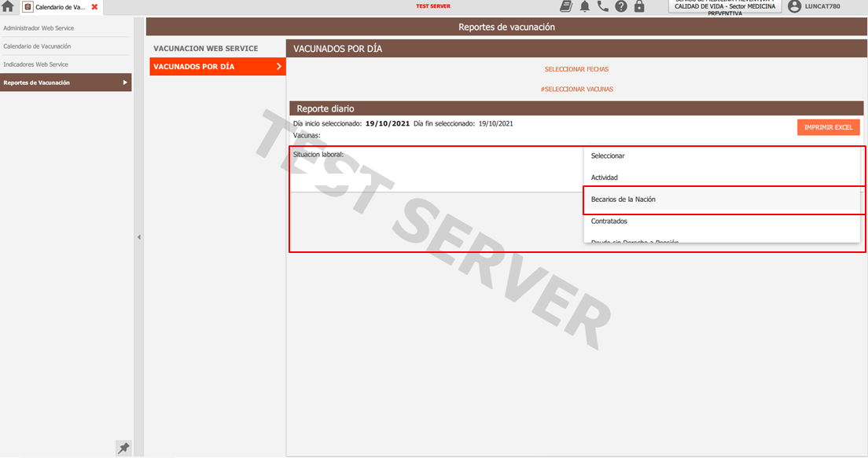
Task: Open the LUNCAT780 user profile icon
Action: coord(794,6)
